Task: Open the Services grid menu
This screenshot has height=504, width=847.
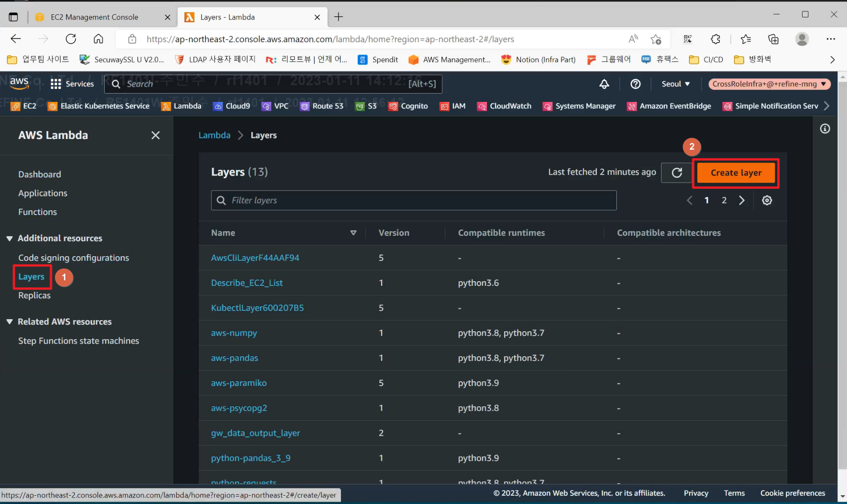Action: [72, 84]
